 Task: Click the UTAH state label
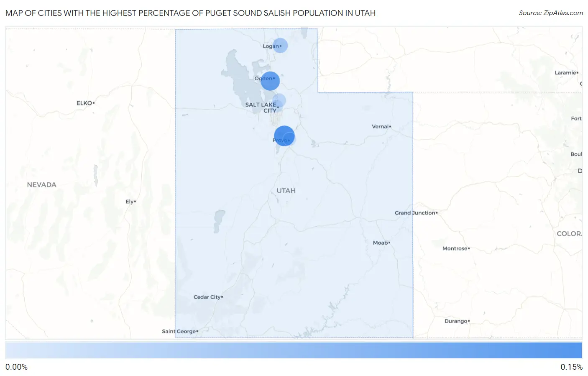point(286,191)
